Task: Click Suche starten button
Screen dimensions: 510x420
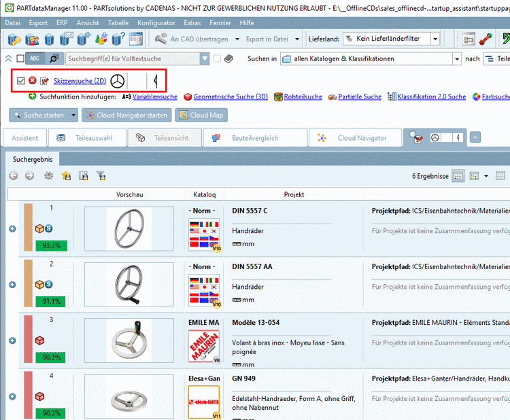Action: click(39, 115)
